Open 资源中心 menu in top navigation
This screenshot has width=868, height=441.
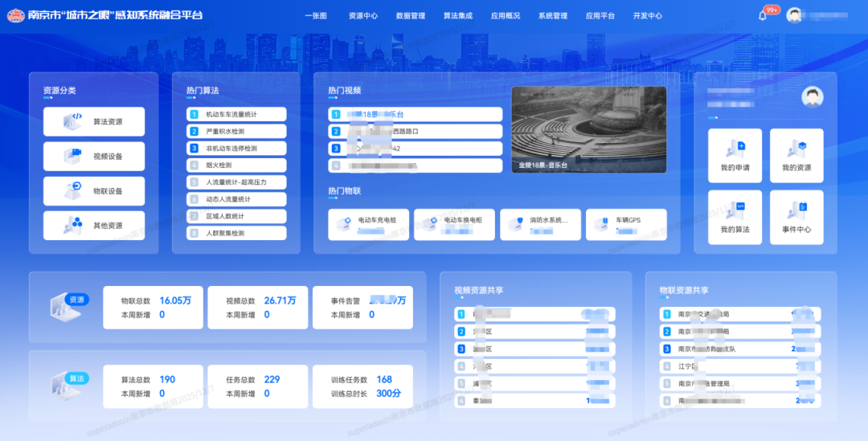(x=362, y=16)
